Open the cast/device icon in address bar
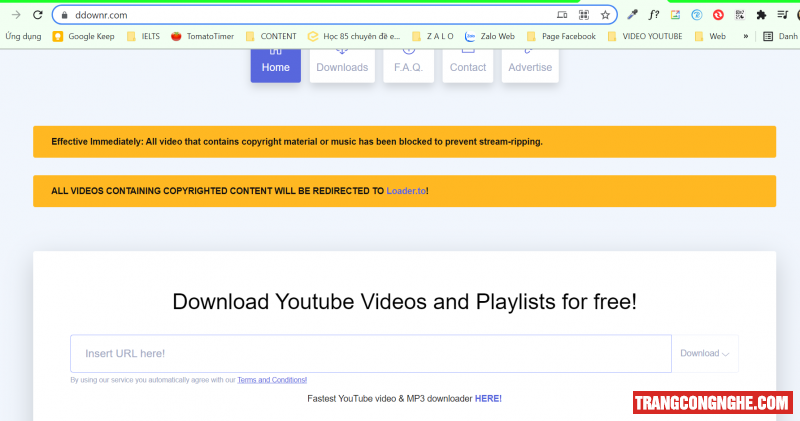 pyautogui.click(x=562, y=15)
